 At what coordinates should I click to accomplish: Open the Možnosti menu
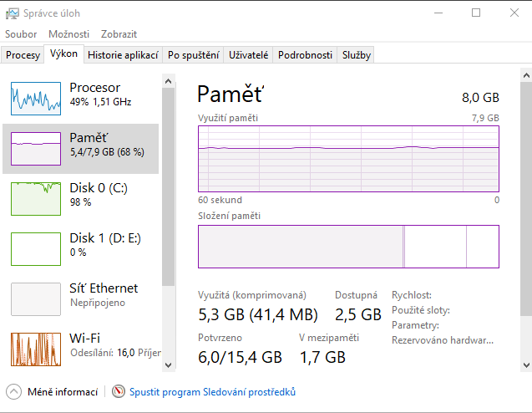[68, 34]
